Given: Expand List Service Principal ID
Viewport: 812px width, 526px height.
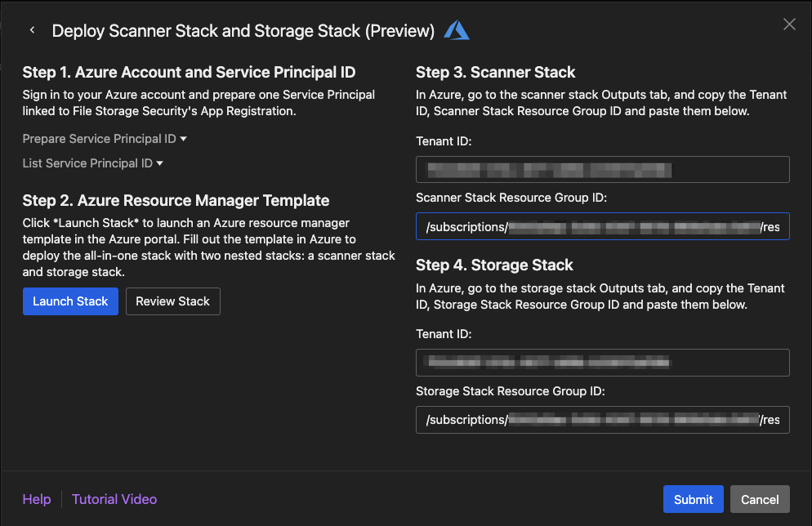Looking at the screenshot, I should point(92,163).
